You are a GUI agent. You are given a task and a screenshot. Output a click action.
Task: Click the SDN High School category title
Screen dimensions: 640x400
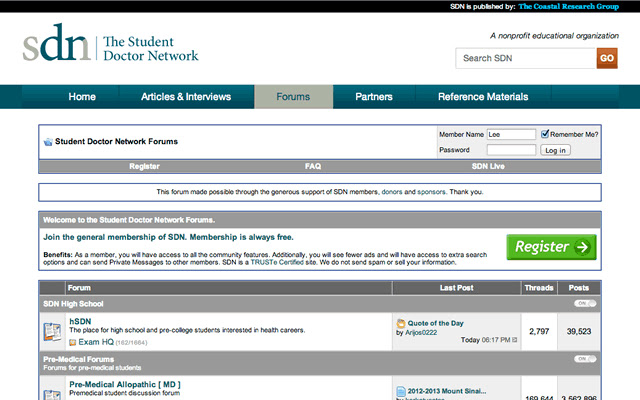(73, 304)
